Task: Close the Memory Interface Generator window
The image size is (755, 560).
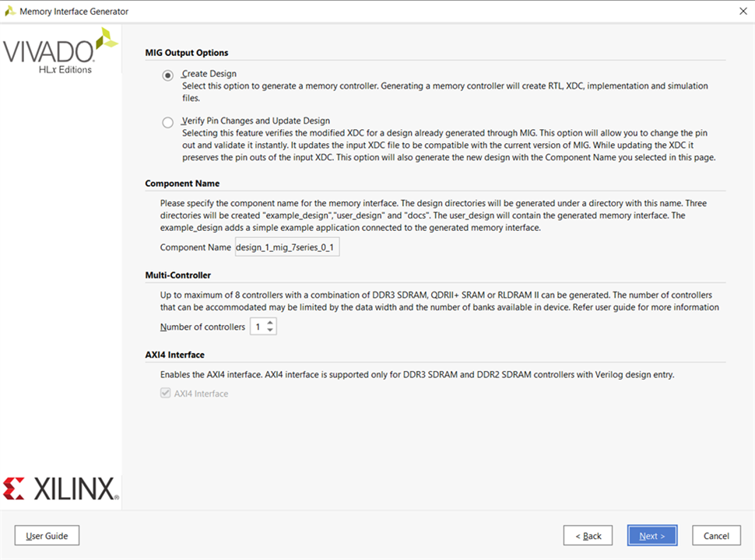Action: (743, 11)
